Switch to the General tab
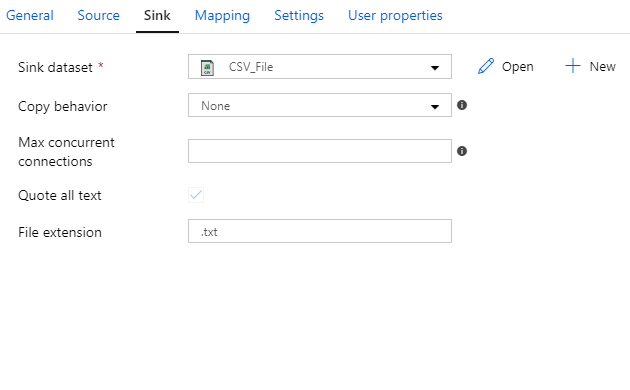This screenshot has height=390, width=630. [30, 15]
